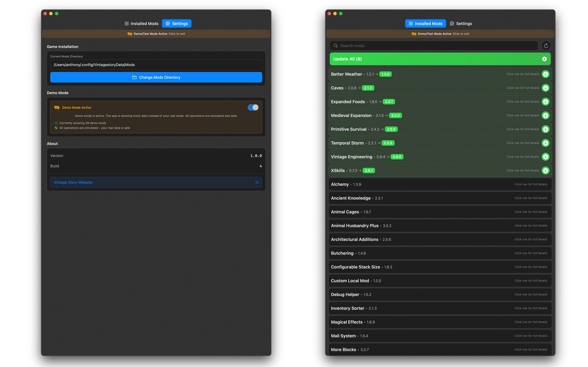Click Medieval Expansion update arrow icon
Viewport: 588px width, 367px height.
point(545,116)
